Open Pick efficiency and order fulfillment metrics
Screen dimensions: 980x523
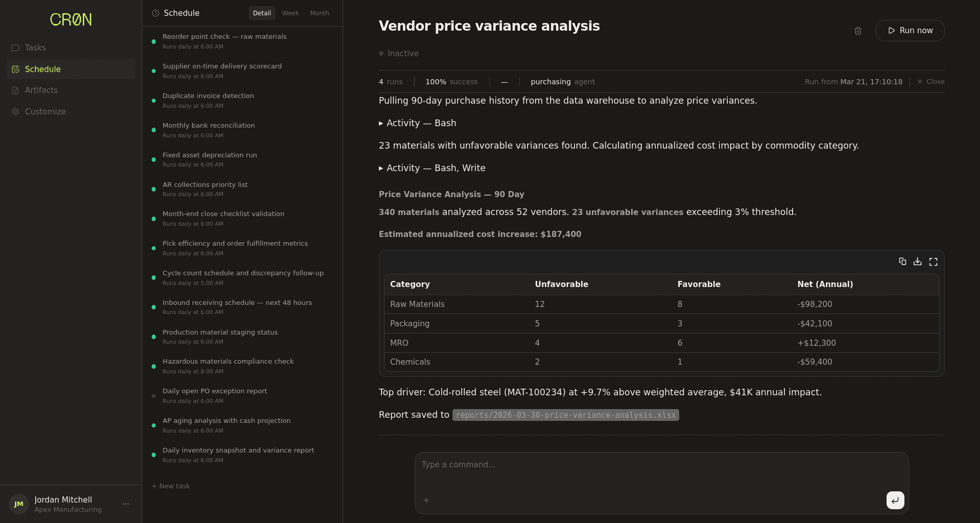click(243, 248)
